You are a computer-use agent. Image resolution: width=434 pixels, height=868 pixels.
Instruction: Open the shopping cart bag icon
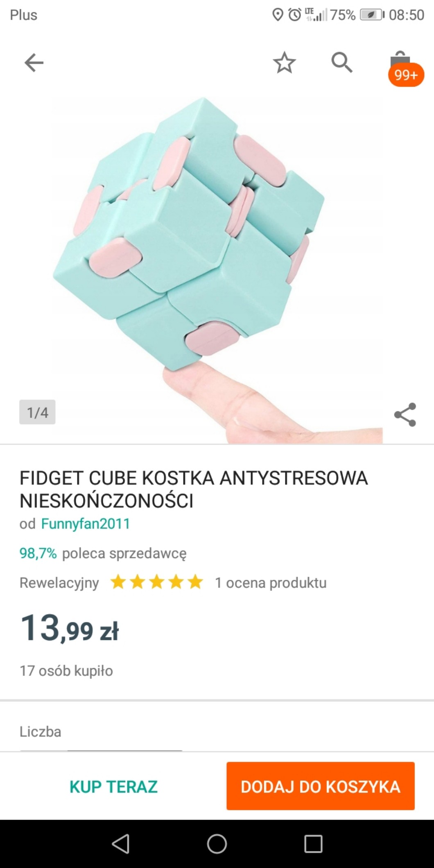400,61
